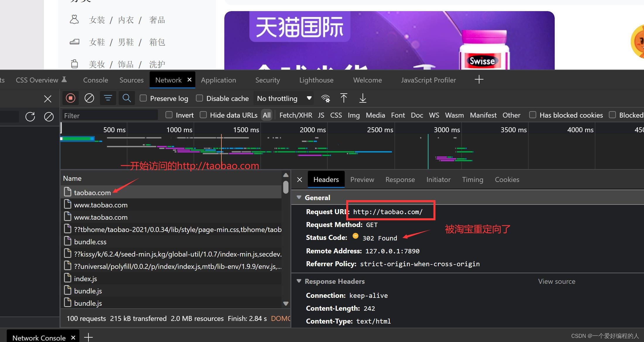
Task: Click the search requests magnifier icon
Action: 127,98
